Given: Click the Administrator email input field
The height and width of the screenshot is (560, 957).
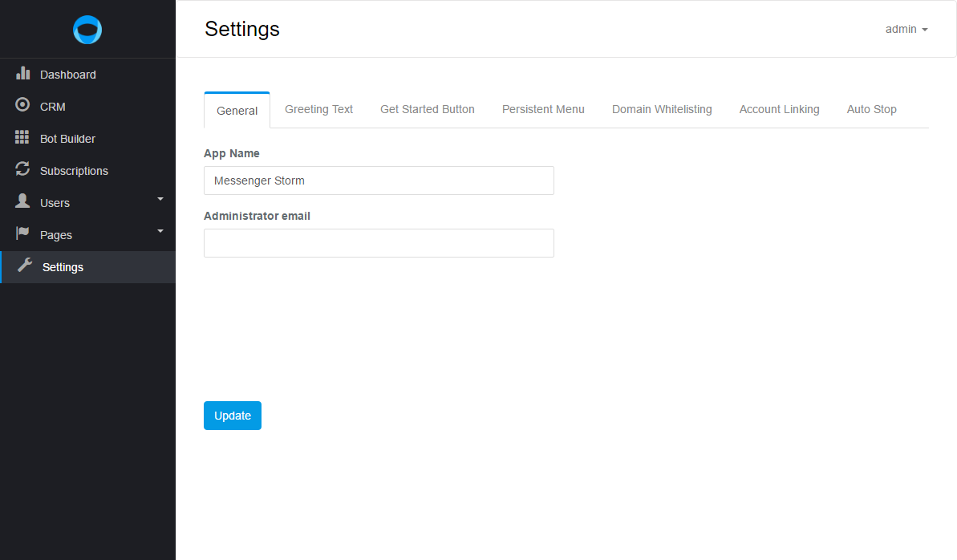Looking at the screenshot, I should [x=379, y=243].
